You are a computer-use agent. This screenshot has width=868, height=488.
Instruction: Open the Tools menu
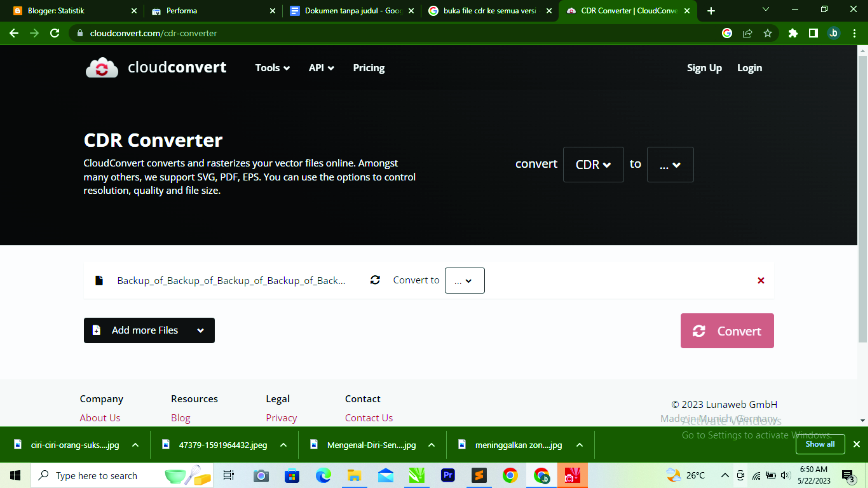coord(272,68)
